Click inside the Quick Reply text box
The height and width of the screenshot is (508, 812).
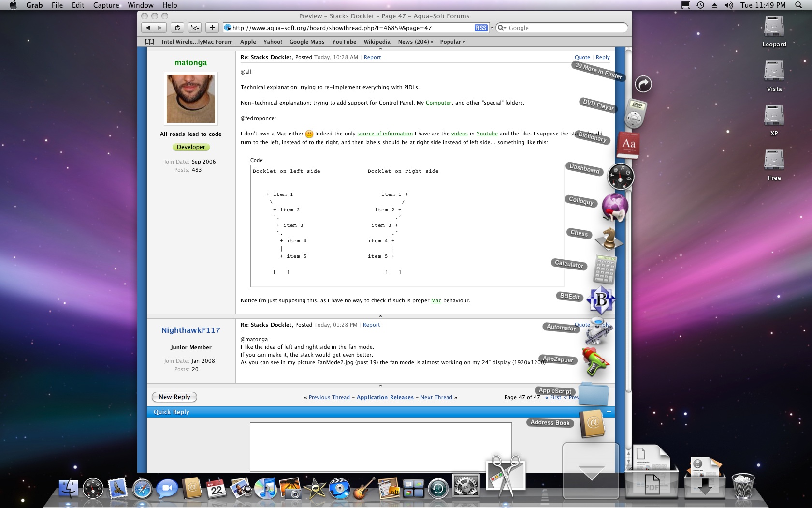381,447
